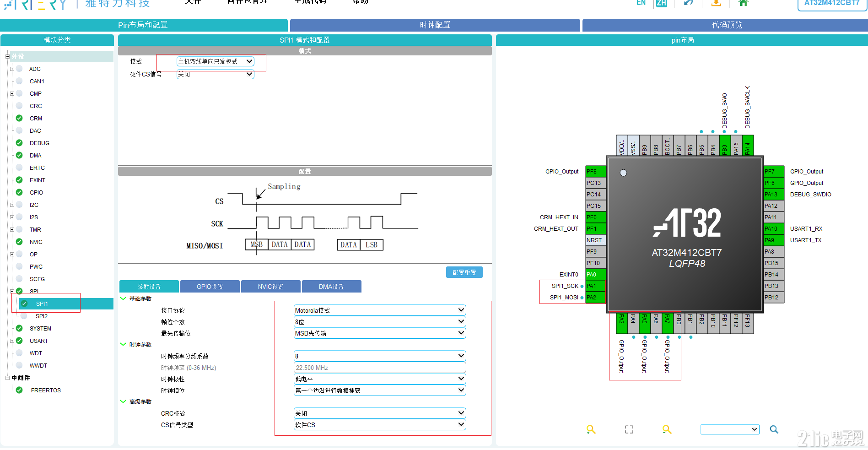Open the 参数设置 tab
The image size is (868, 450).
(149, 287)
